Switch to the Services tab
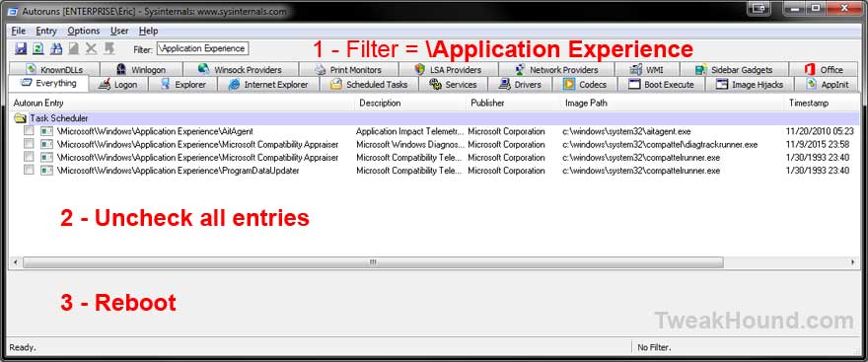This screenshot has height=362, width=868. coord(453,85)
